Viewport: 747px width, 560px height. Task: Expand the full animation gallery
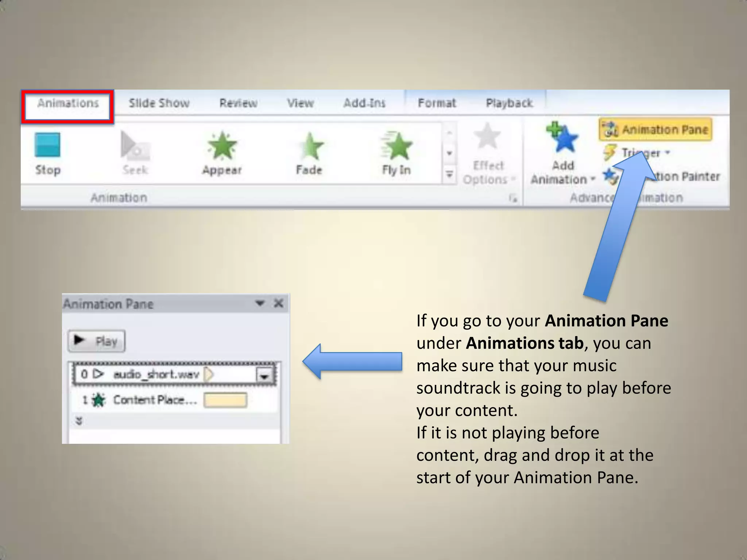tap(450, 175)
